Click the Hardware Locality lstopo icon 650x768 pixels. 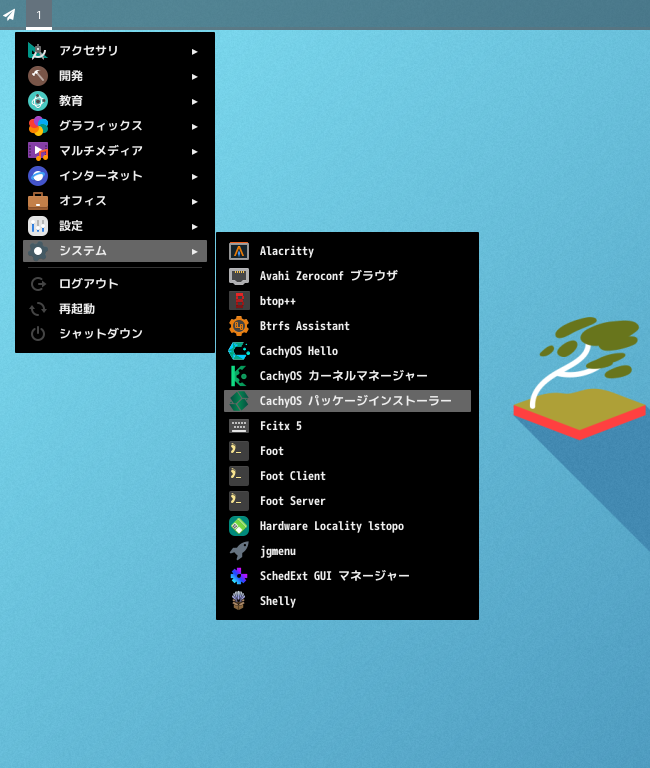(x=239, y=526)
